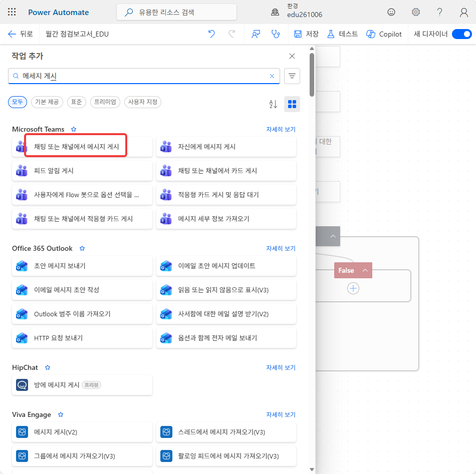Select 옵션과 함께 전자 메일 보내기 action

[226, 338]
